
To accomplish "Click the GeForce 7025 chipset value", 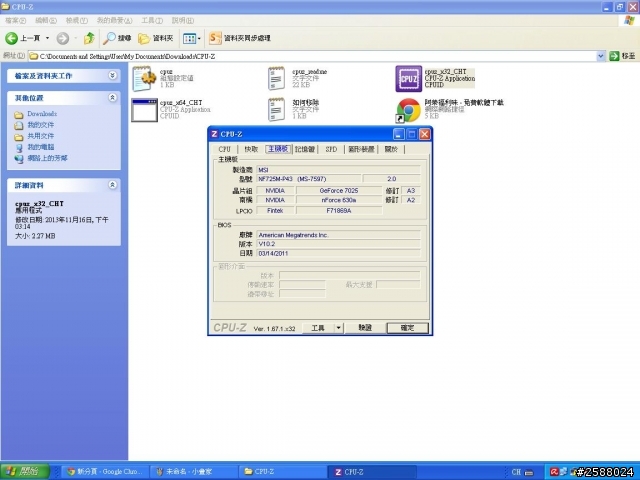I will tap(339, 191).
